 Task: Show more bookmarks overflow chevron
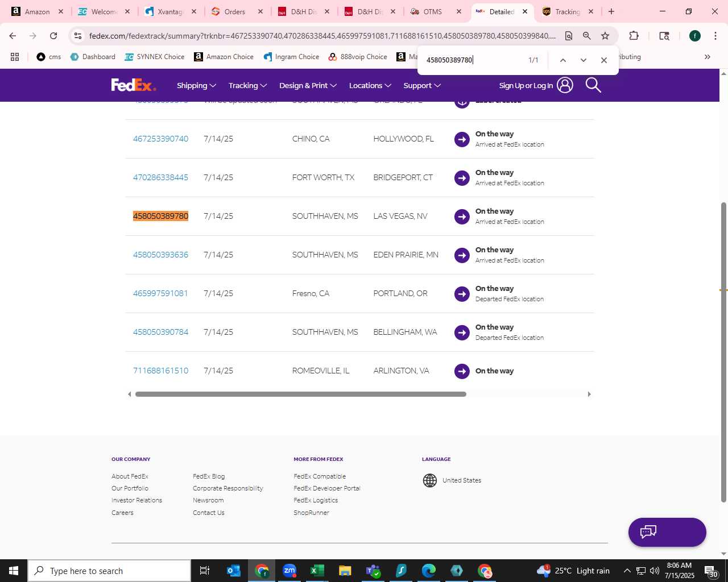click(x=708, y=57)
